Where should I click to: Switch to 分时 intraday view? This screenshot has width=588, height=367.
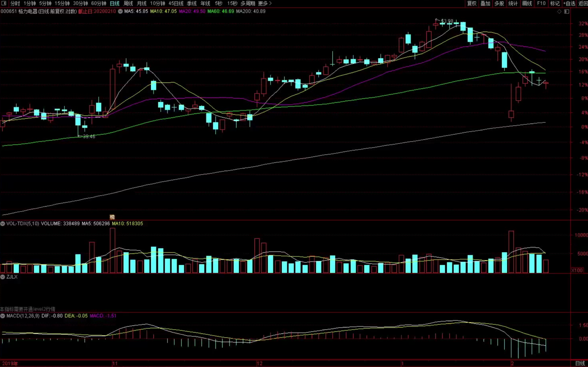(15, 3)
